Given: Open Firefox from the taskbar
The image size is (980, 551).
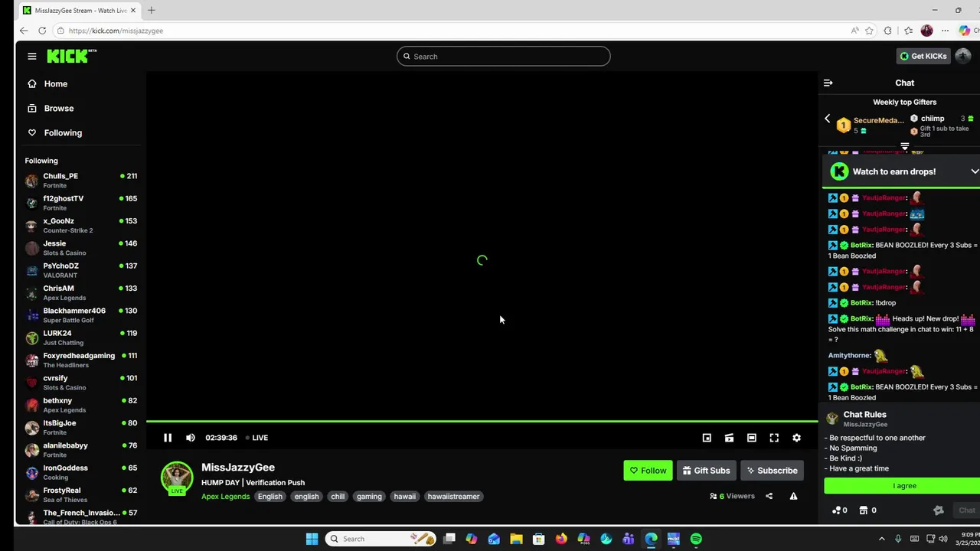Looking at the screenshot, I should pos(561,539).
